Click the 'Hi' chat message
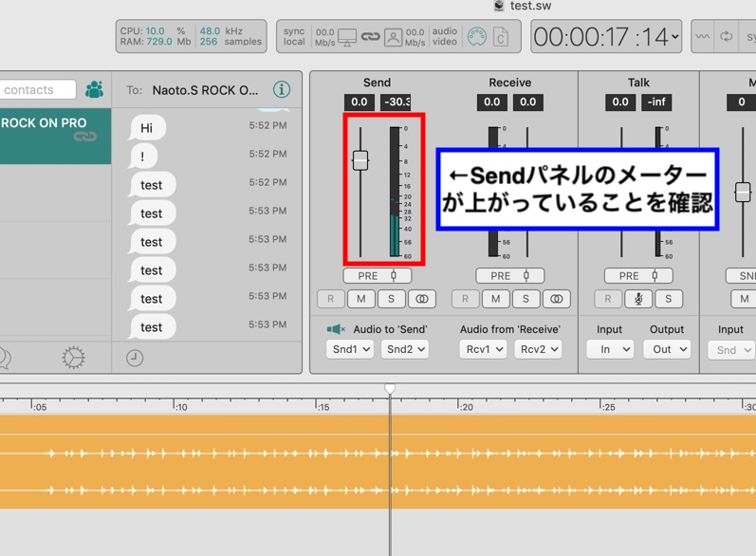This screenshot has height=556, width=756. [x=147, y=128]
